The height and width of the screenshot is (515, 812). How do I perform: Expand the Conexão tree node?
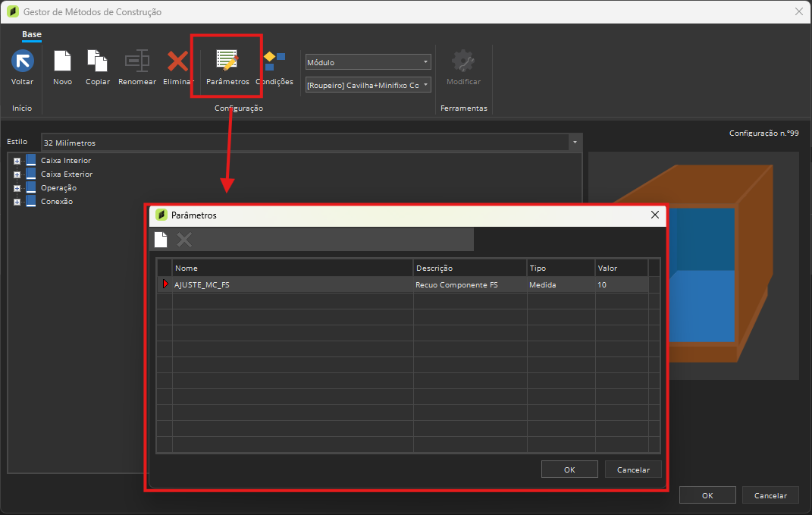pos(17,202)
